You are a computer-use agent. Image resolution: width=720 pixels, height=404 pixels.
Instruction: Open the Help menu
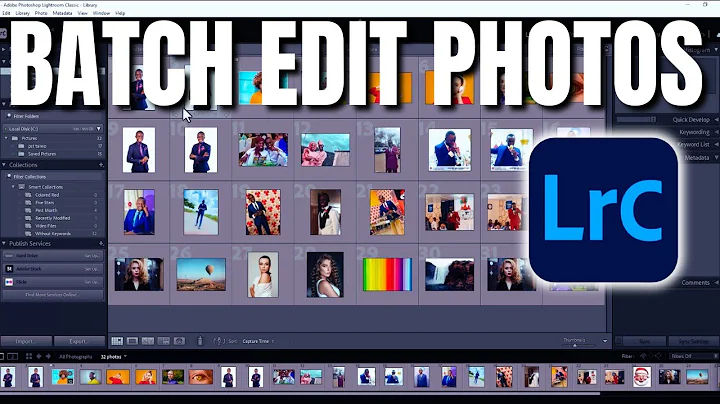120,13
